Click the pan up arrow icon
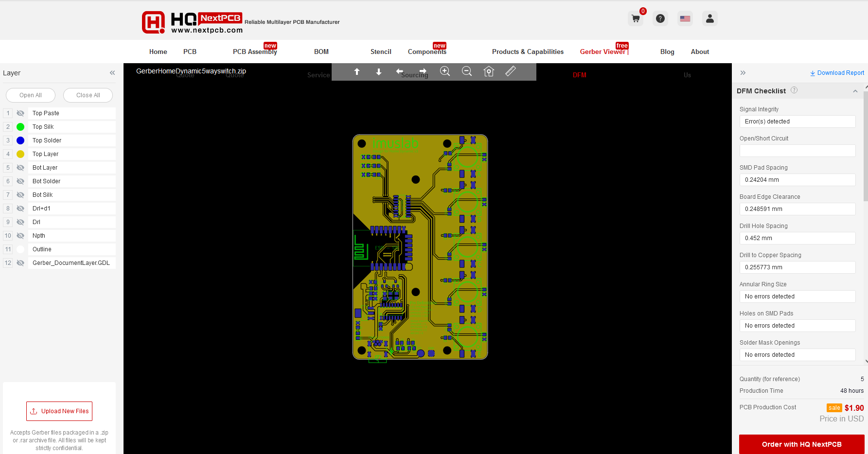Image resolution: width=868 pixels, height=454 pixels. [x=357, y=71]
